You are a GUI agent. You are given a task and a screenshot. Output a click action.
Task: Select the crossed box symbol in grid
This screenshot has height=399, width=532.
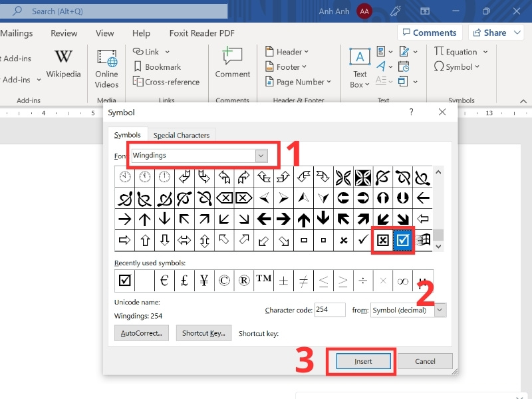383,240
